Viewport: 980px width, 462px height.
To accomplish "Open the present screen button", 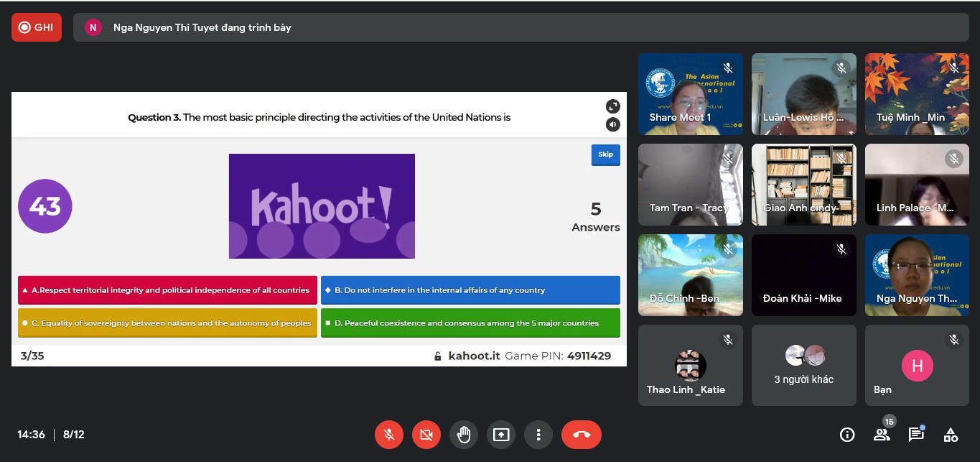I will (500, 435).
